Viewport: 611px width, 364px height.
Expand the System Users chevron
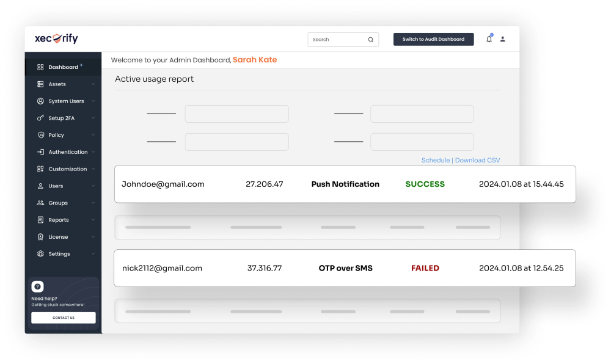click(93, 101)
